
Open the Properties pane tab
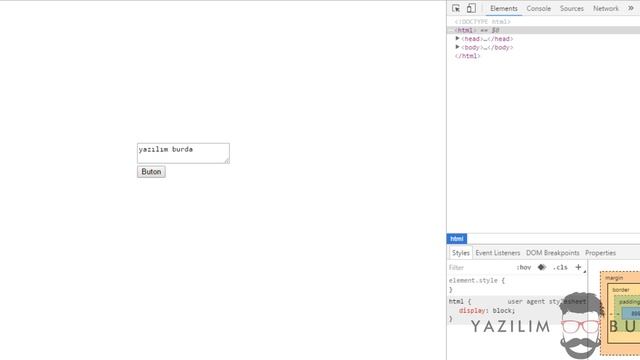pyautogui.click(x=600, y=253)
